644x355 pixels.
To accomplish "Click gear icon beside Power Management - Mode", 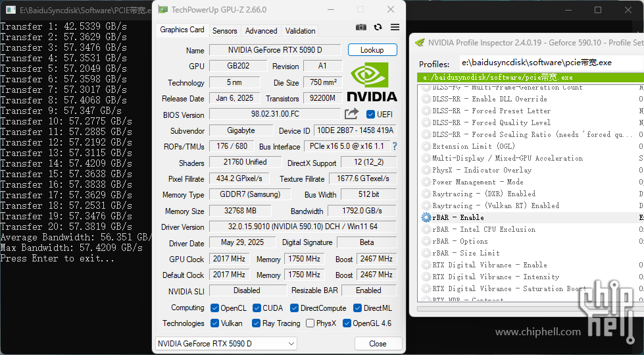I will 426,182.
